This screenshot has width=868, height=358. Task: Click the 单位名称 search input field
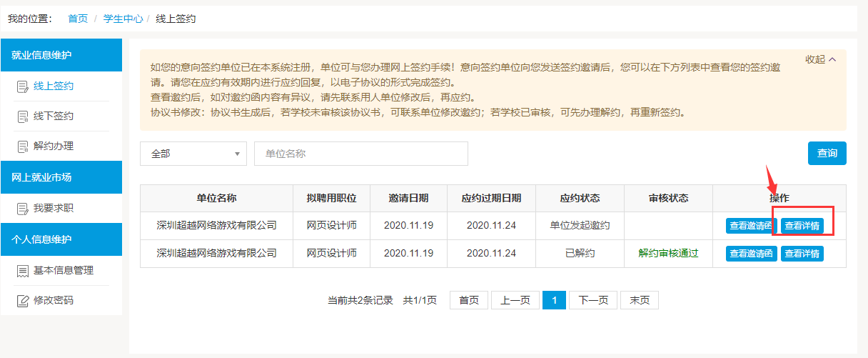(360, 154)
